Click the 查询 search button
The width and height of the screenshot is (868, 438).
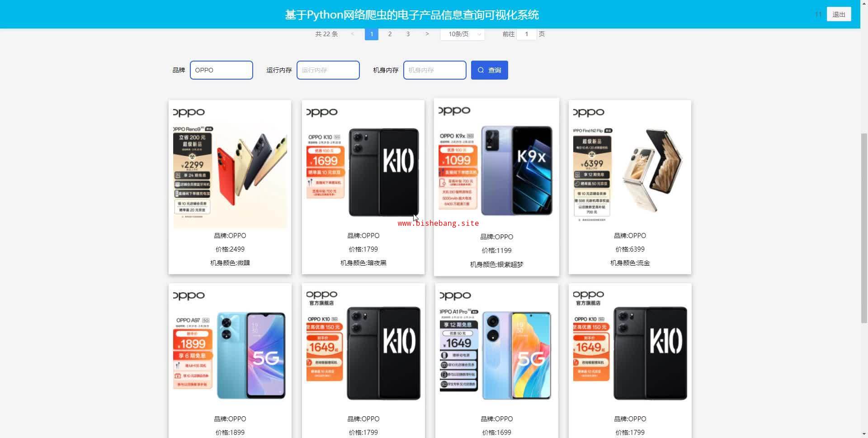[x=489, y=70]
